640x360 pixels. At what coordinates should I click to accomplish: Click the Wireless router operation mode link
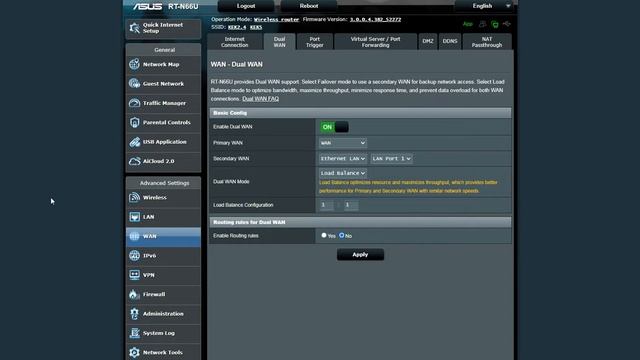276,20
